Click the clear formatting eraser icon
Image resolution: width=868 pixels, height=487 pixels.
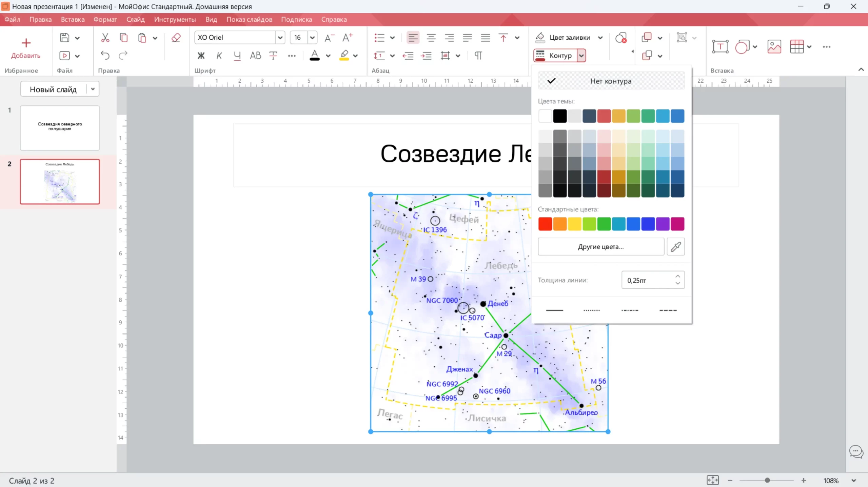click(176, 38)
